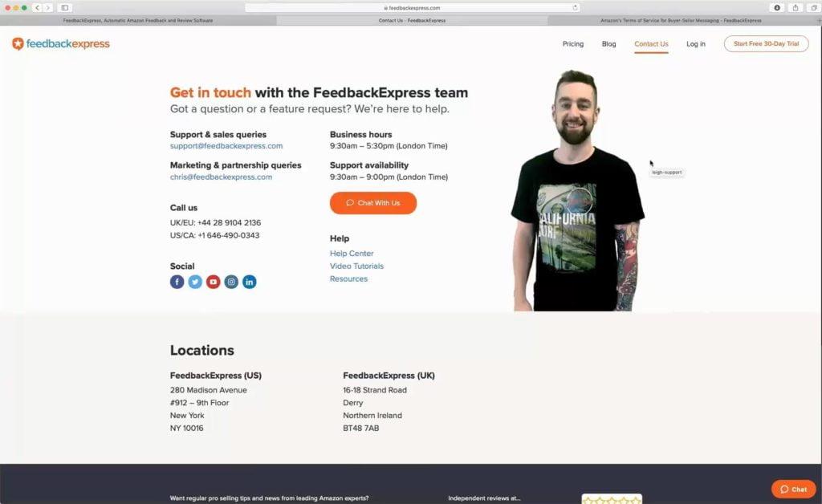Switch to the first FeedbackExpress tab

(138, 20)
